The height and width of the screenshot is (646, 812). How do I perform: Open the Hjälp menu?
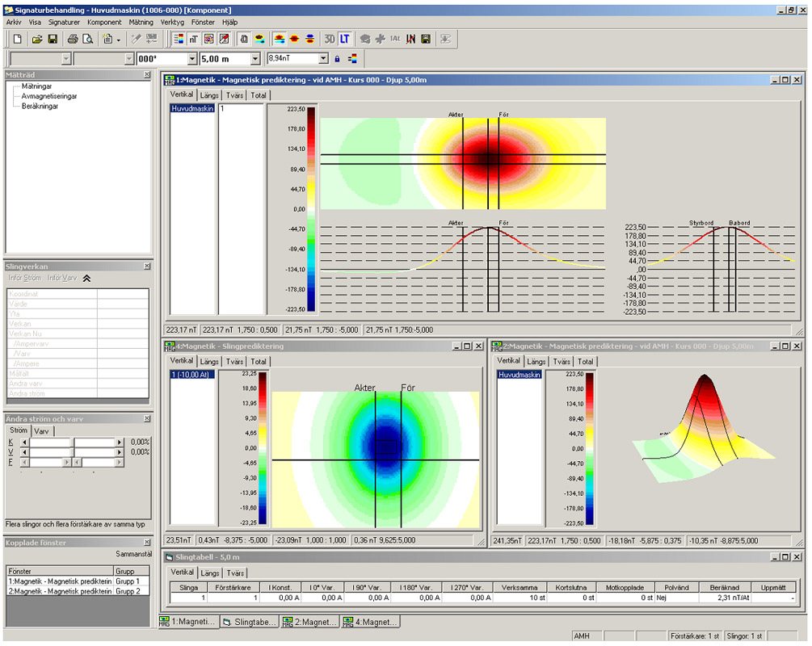[230, 23]
